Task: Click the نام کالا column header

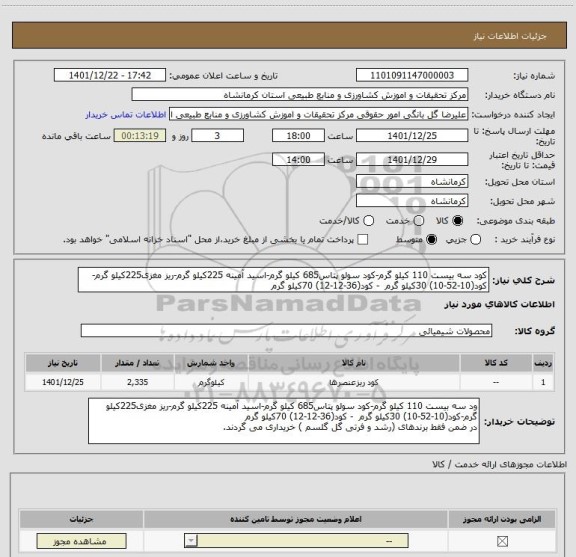Action: [354, 363]
